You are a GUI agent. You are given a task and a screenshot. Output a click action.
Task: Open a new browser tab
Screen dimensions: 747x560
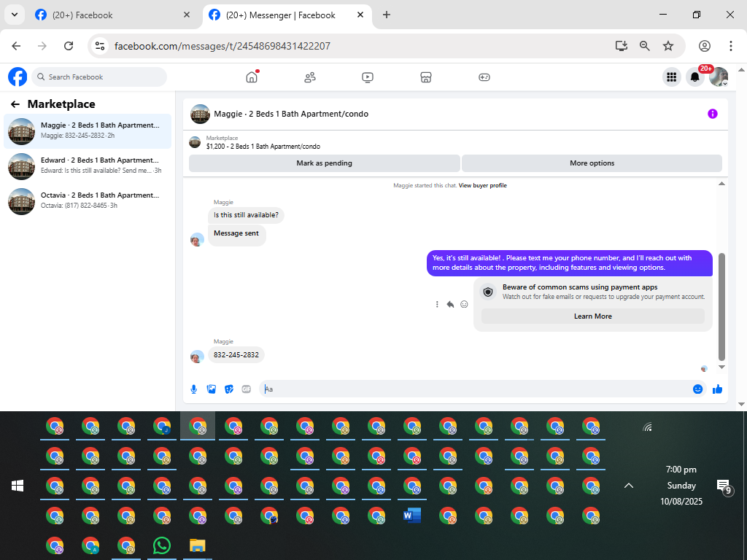pos(387,15)
